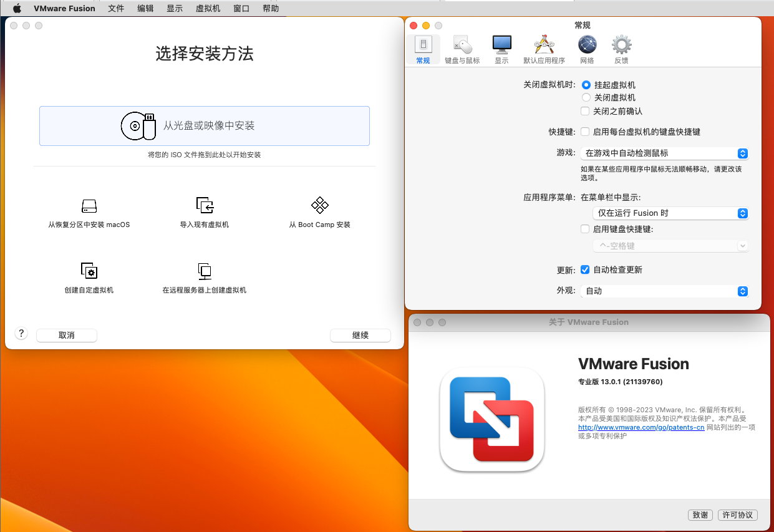Open the vmware.com patents link

(641, 427)
